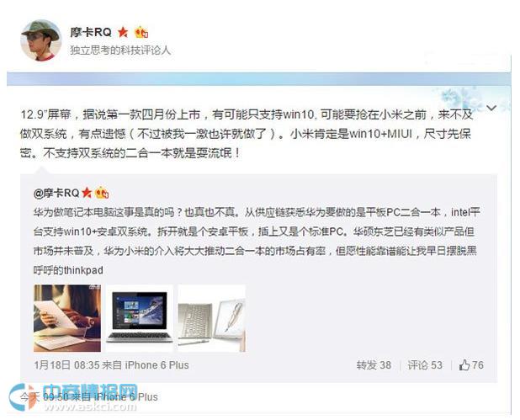Click the 独立思考的科技评论人 bio text
The image size is (520, 420).
120,51
